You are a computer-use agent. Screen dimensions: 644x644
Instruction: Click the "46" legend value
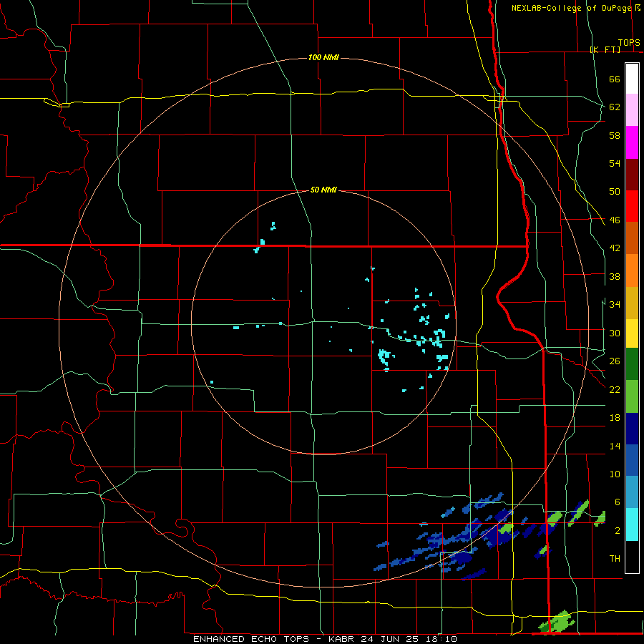[x=615, y=220]
